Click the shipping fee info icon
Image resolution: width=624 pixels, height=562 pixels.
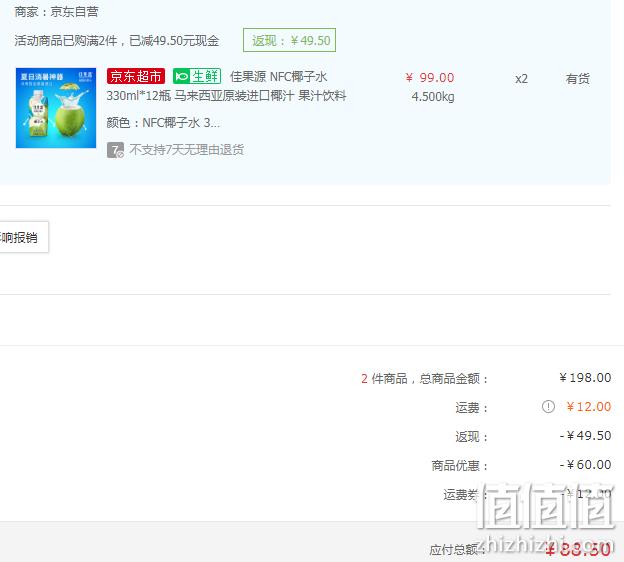548,406
